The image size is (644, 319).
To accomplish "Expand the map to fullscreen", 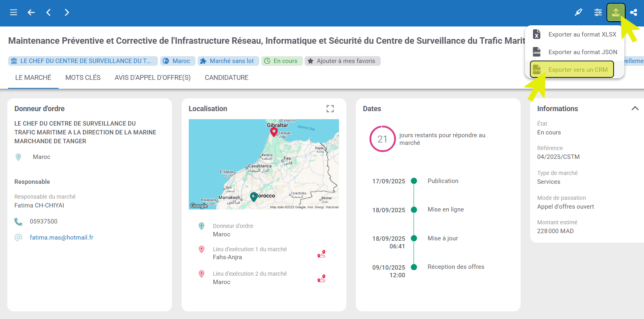I will click(x=330, y=109).
